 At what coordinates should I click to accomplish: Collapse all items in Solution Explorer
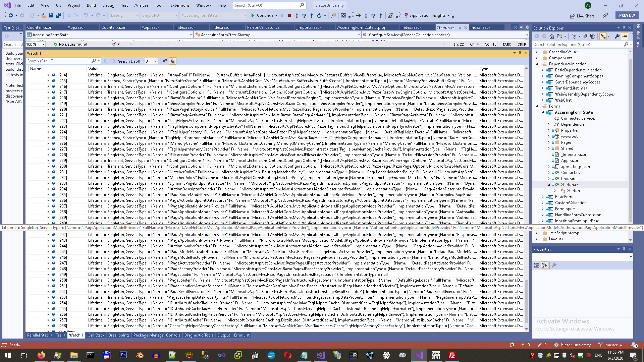[x=585, y=36]
